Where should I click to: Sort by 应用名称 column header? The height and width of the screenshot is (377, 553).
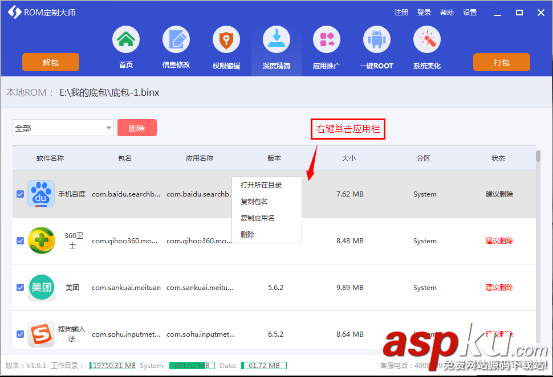click(200, 158)
